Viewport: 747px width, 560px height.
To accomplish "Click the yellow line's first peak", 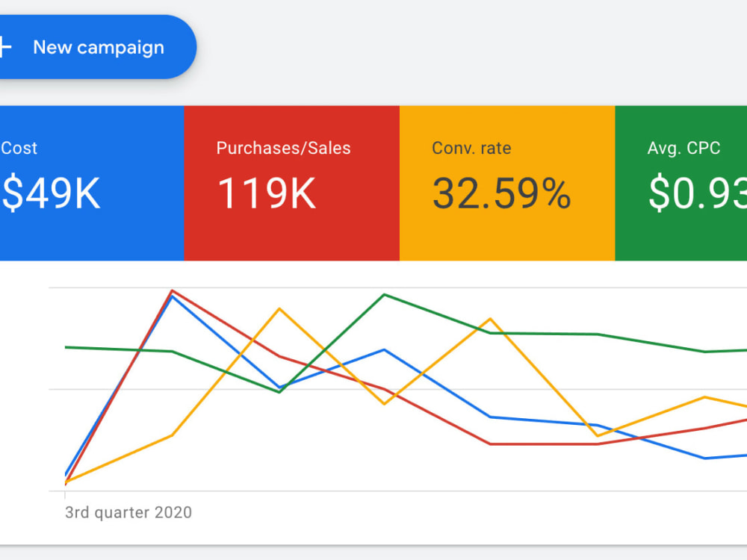I will [x=279, y=309].
